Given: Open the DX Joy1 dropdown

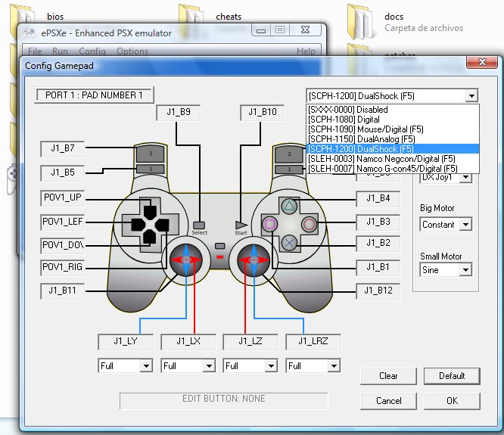Looking at the screenshot, I should click(x=465, y=178).
